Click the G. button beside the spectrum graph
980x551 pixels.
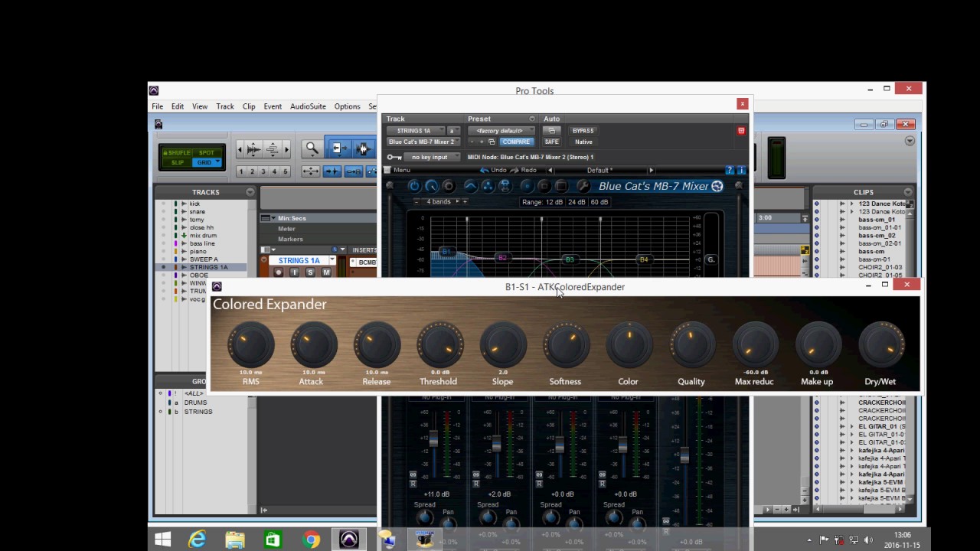coord(710,259)
